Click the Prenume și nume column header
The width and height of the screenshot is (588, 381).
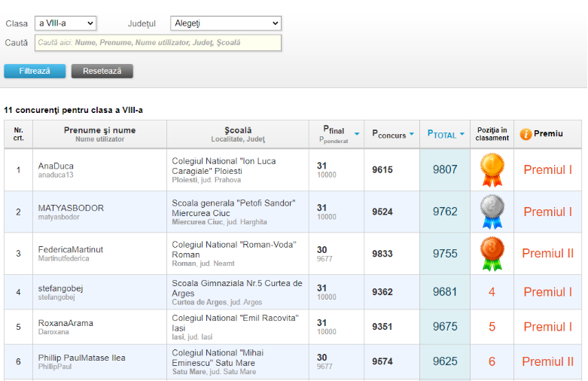[x=99, y=130]
